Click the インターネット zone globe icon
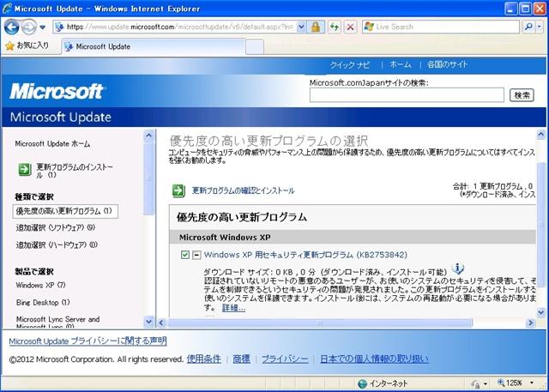549x392 pixels. [362, 383]
